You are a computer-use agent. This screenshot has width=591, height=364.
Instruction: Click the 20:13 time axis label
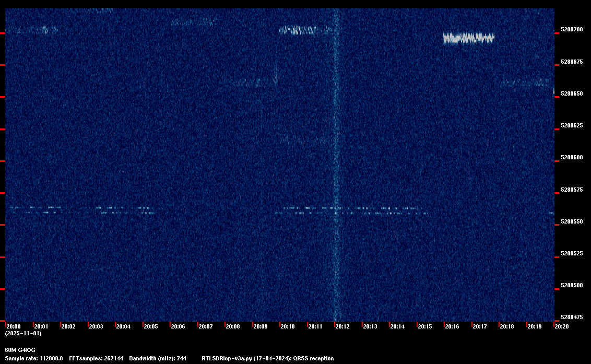370,326
